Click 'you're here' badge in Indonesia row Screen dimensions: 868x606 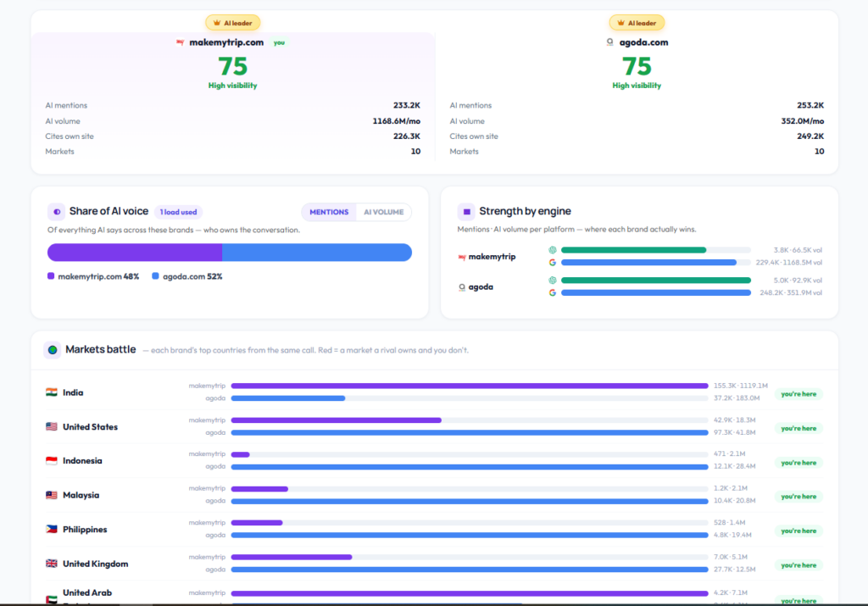click(x=798, y=463)
